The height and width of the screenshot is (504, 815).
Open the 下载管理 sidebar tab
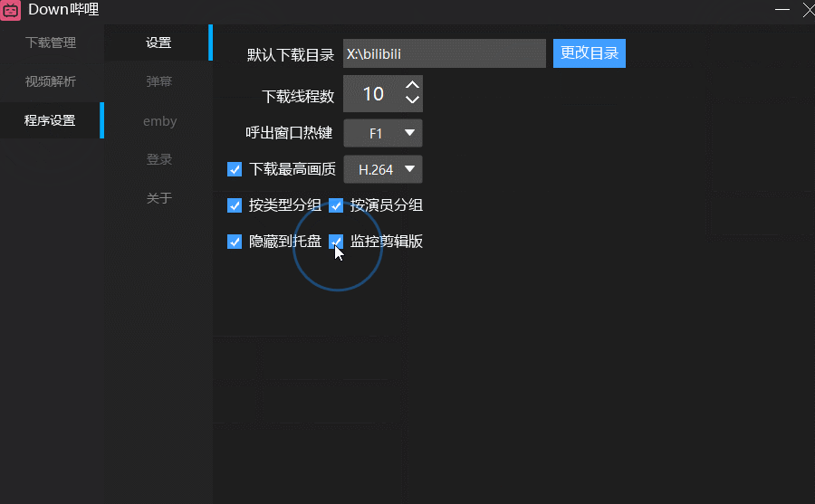(51, 43)
